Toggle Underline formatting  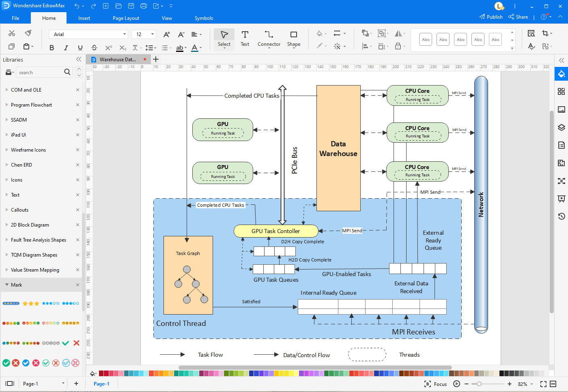(x=80, y=47)
